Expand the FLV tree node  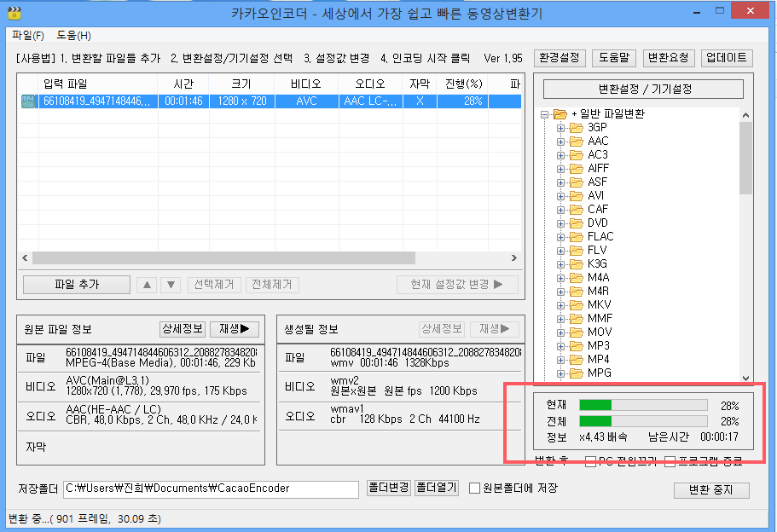(560, 251)
